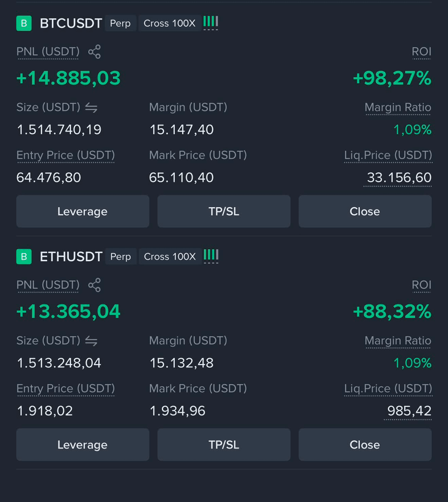Set TP/SL for the BTCUSDT position
The height and width of the screenshot is (502, 448).
(224, 212)
